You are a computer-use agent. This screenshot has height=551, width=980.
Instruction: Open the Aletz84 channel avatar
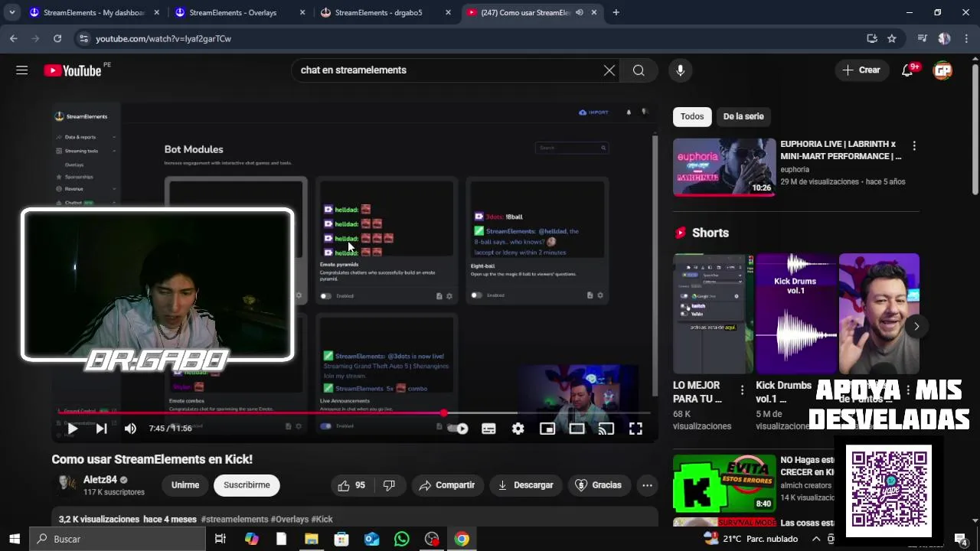tap(67, 485)
